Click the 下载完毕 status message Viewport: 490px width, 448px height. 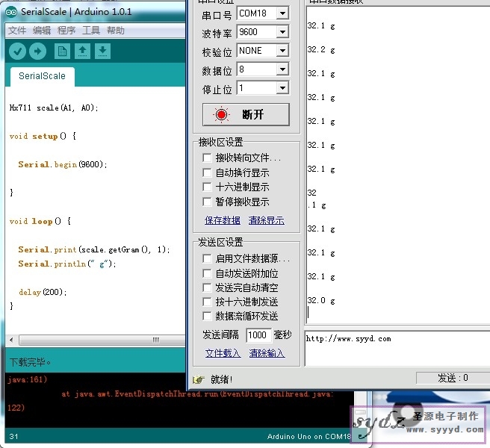30,362
